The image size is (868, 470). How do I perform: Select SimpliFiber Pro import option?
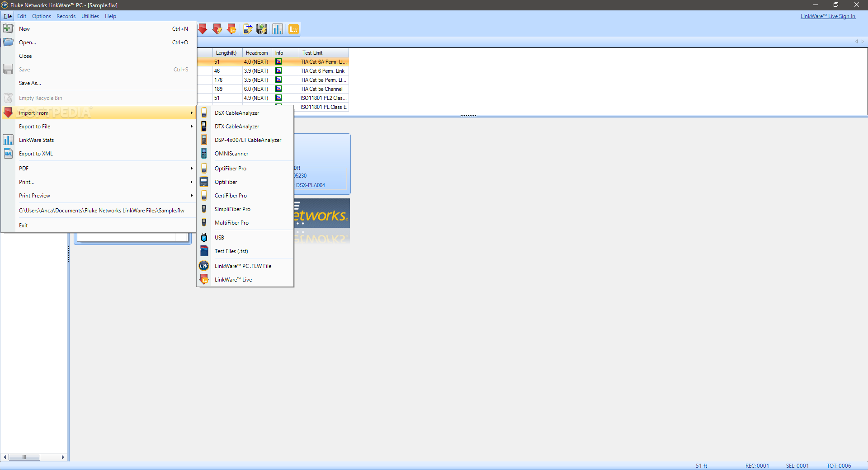[245, 209]
